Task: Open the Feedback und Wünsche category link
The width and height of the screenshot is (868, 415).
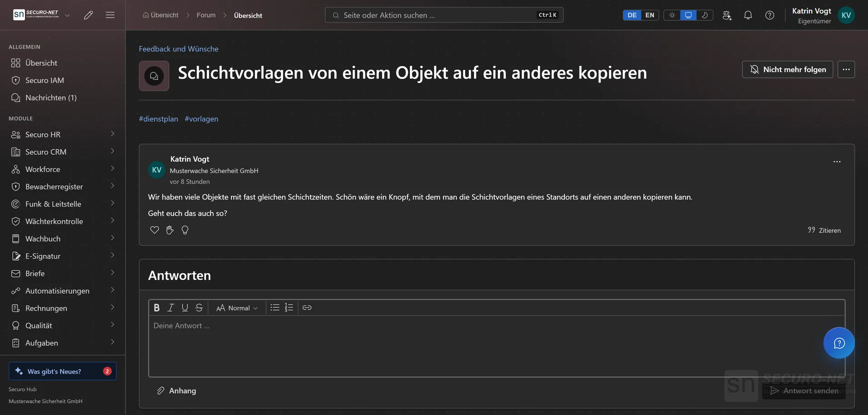Action: 178,49
